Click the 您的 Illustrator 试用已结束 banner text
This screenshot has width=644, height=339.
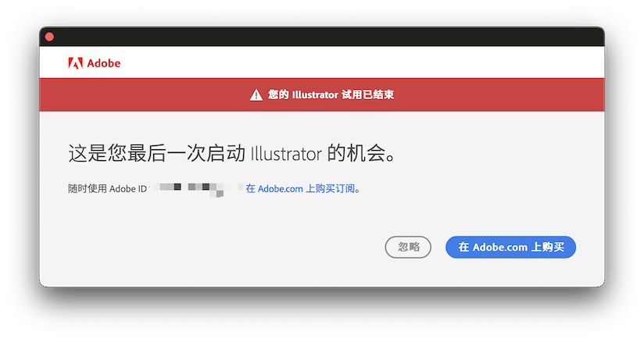click(x=331, y=95)
